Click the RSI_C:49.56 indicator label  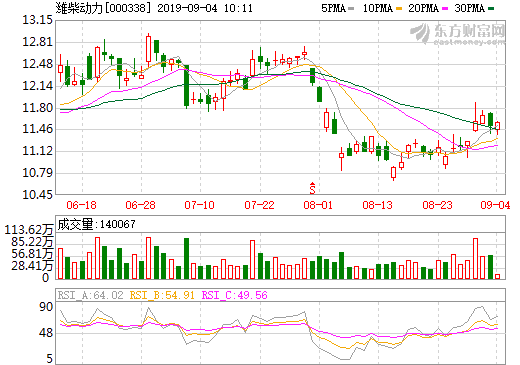point(235,295)
